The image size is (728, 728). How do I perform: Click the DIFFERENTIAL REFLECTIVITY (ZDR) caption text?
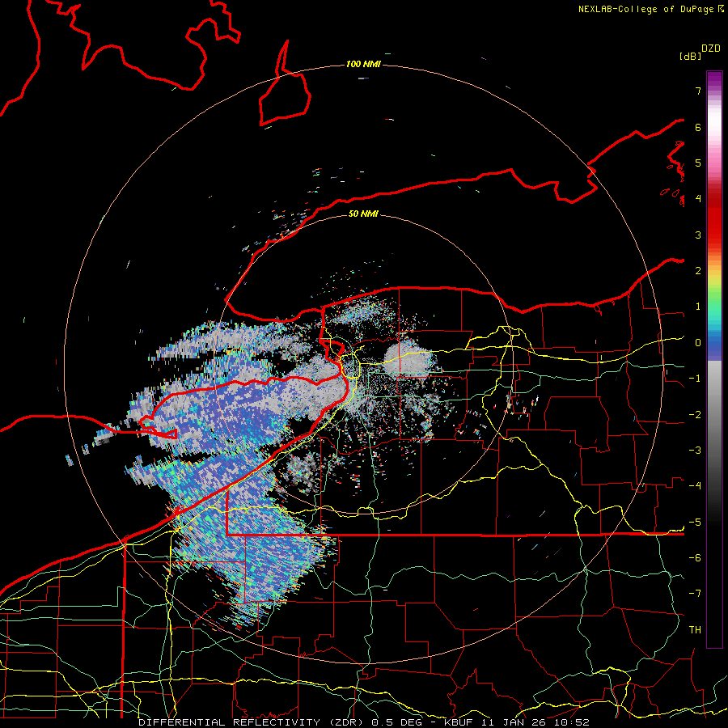pos(253,722)
